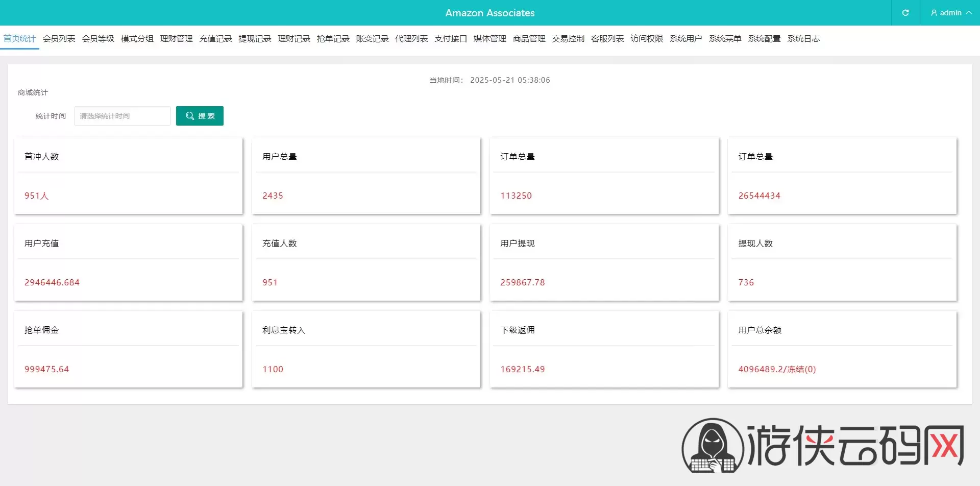Click the 用户充值 value 2946446.684
The width and height of the screenshot is (980, 486).
[x=52, y=282]
